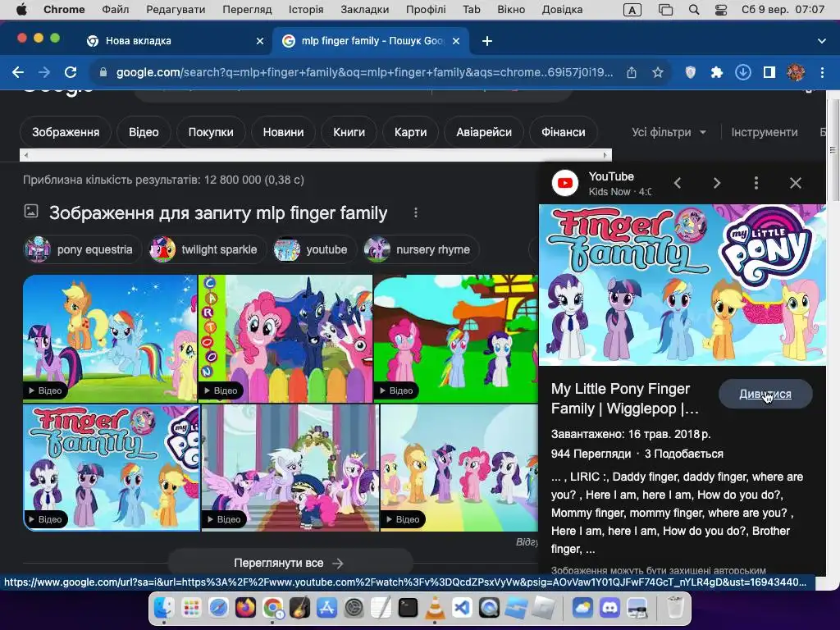Go to next image in preview panel
The width and height of the screenshot is (840, 630).
coord(717,183)
